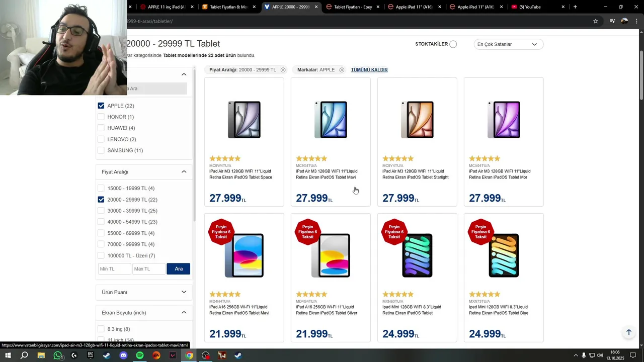Uncheck the 20000 - 29999 TL price range
Viewport: 644px width, 362px height.
tap(101, 200)
